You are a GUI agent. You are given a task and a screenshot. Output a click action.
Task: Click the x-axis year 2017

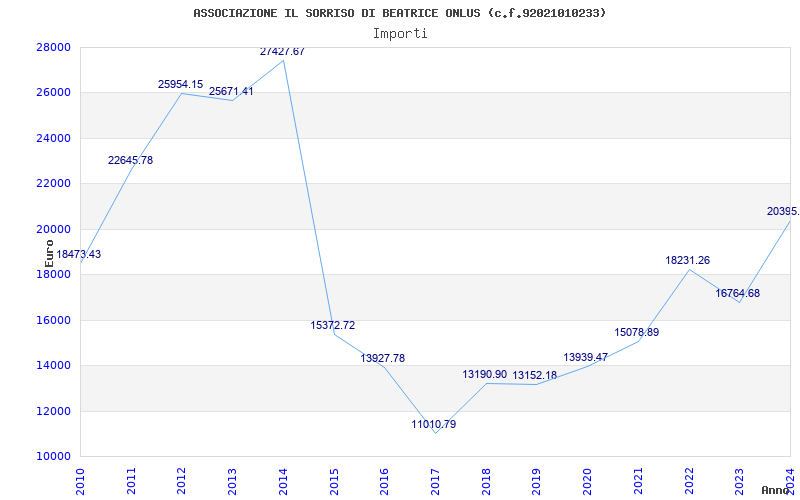point(435,481)
